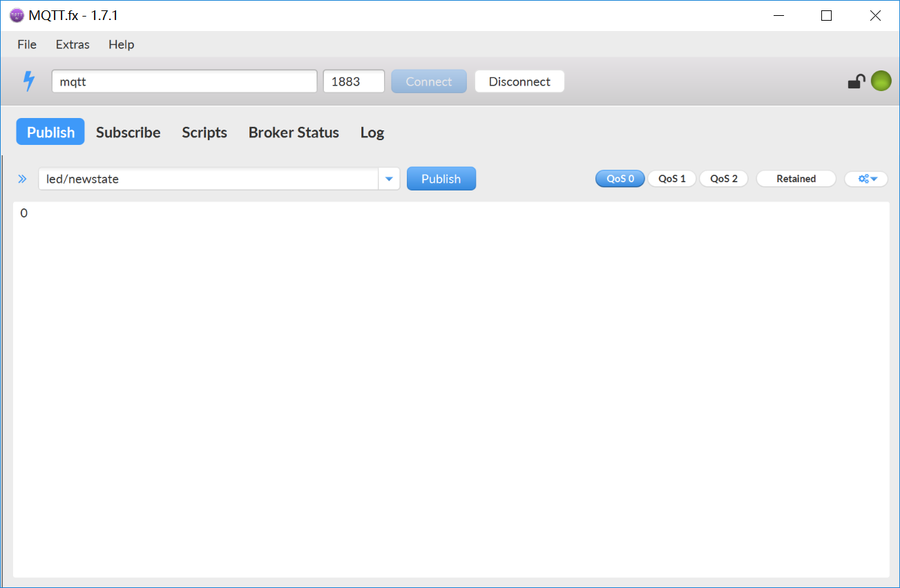Click the double-chevron expand icon beside topic
The image size is (900, 588).
(x=22, y=179)
